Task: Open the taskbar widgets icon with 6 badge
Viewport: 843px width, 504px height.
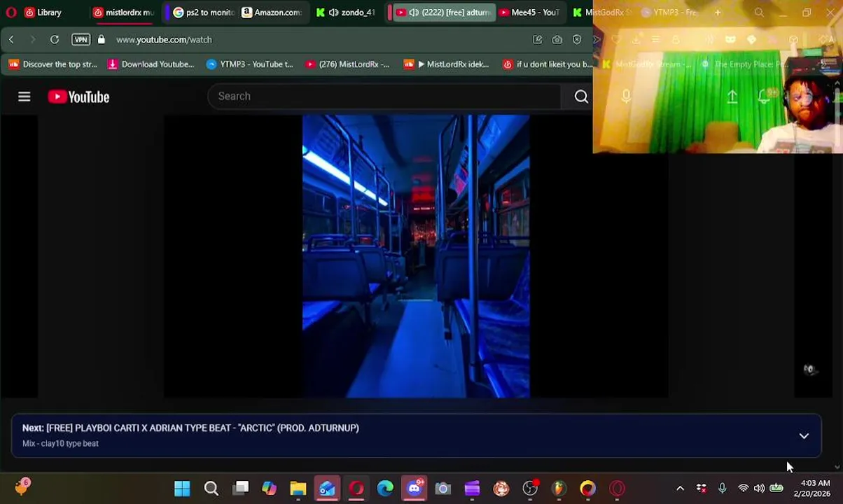Action: pos(22,486)
